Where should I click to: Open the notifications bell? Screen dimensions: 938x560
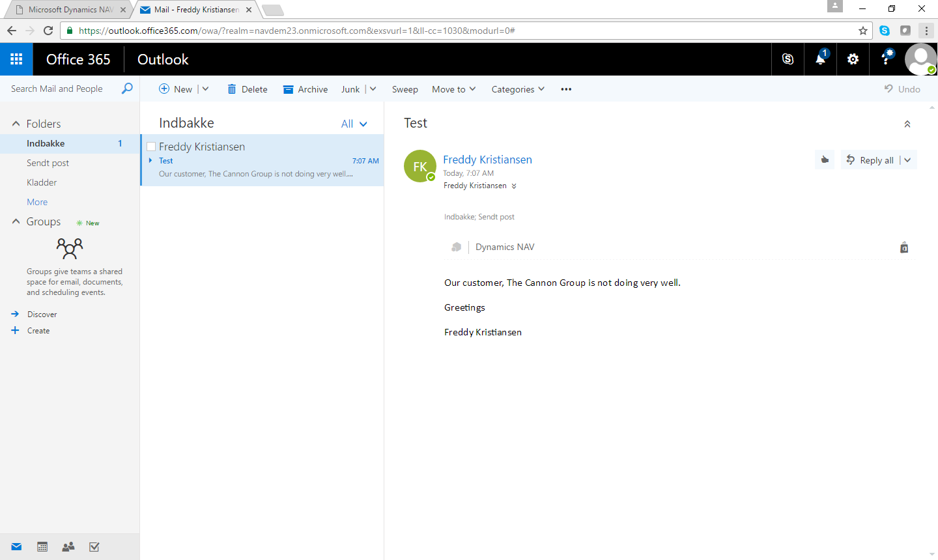tap(820, 59)
